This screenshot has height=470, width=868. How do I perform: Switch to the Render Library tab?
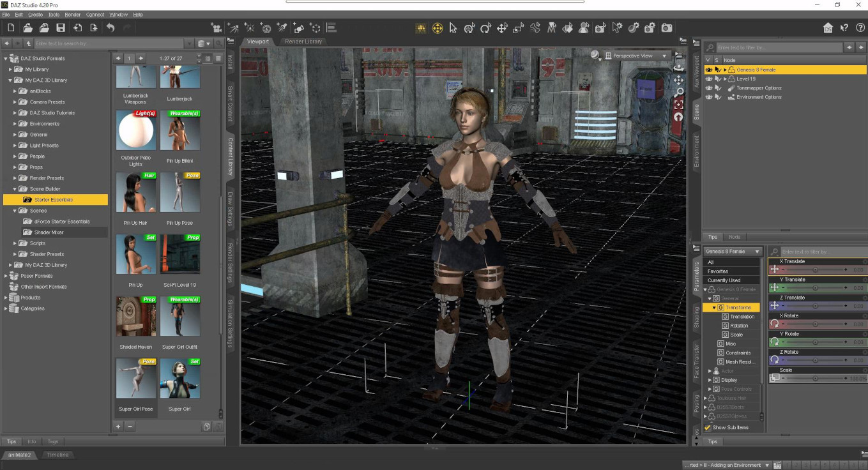(303, 41)
